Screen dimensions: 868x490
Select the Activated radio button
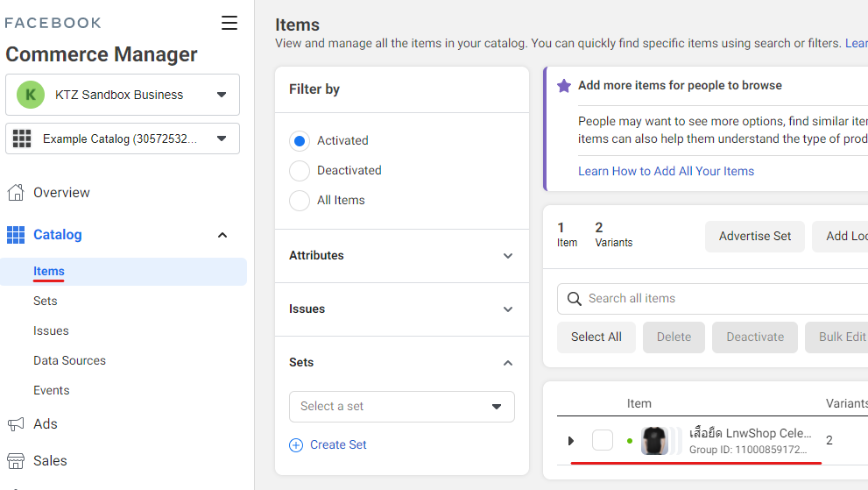click(300, 141)
